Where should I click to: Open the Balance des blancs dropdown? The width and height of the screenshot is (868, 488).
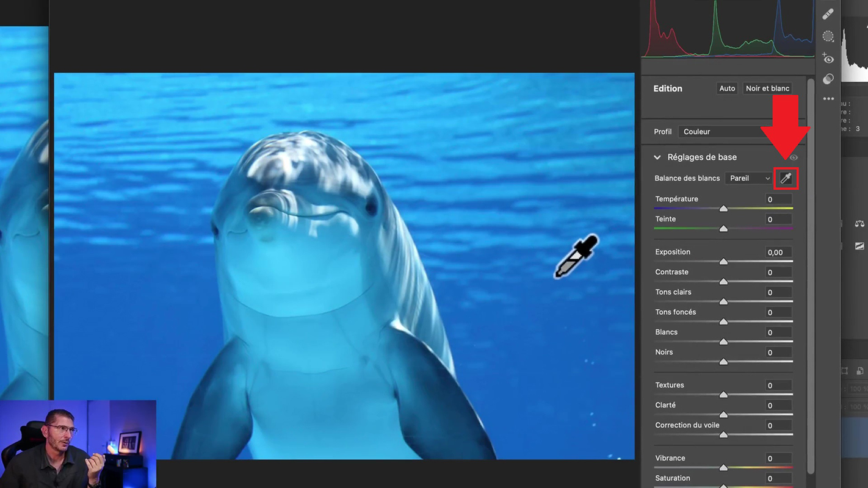pyautogui.click(x=750, y=178)
